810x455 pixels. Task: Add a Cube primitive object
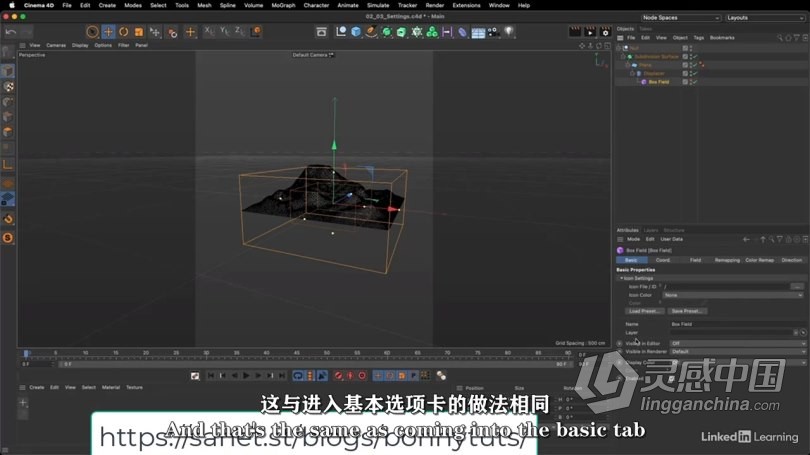point(356,32)
